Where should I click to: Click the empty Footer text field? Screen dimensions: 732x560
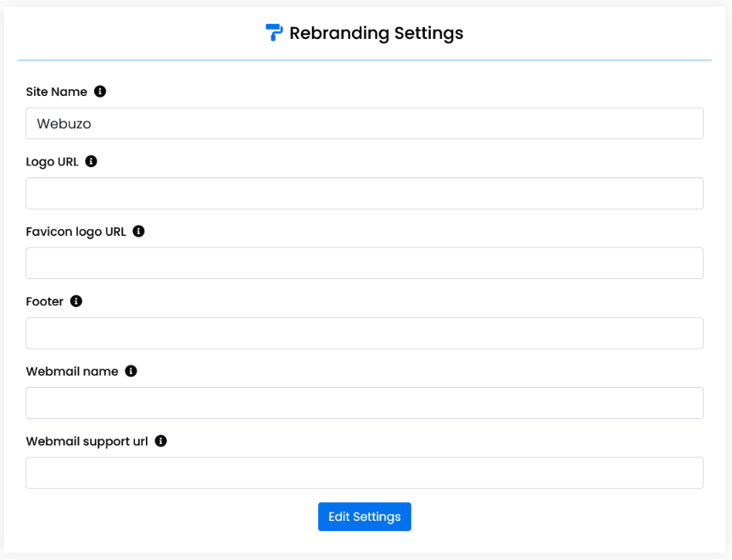(x=364, y=333)
